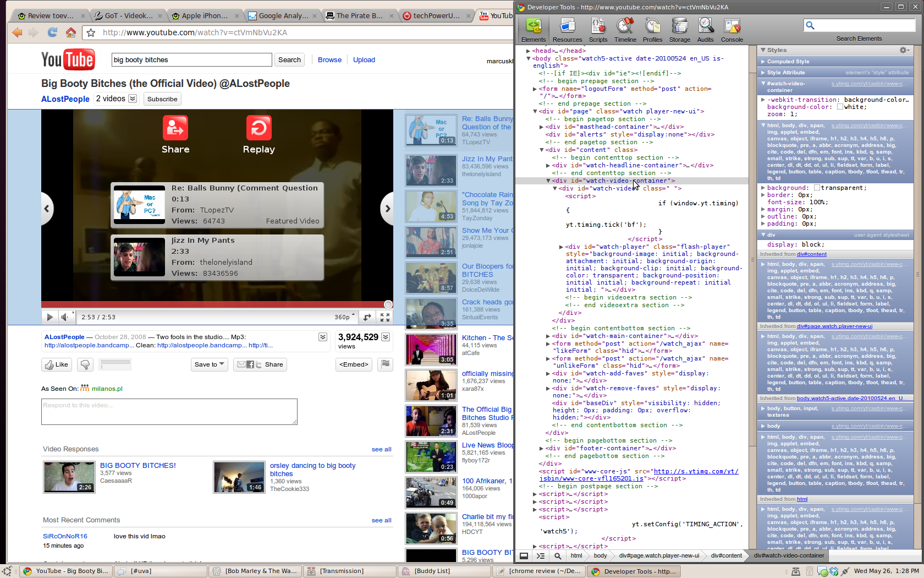
Task: Open the Styles pane gear menu
Action: [x=904, y=50]
